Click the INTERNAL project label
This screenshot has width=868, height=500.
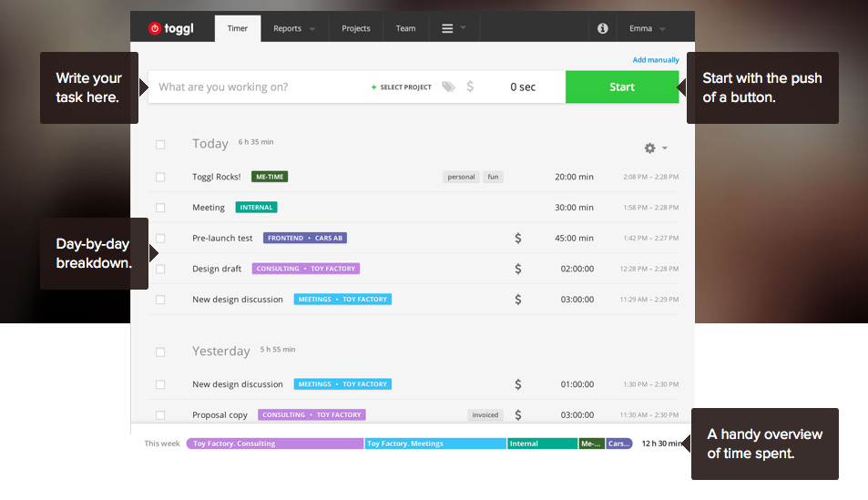pyautogui.click(x=256, y=207)
